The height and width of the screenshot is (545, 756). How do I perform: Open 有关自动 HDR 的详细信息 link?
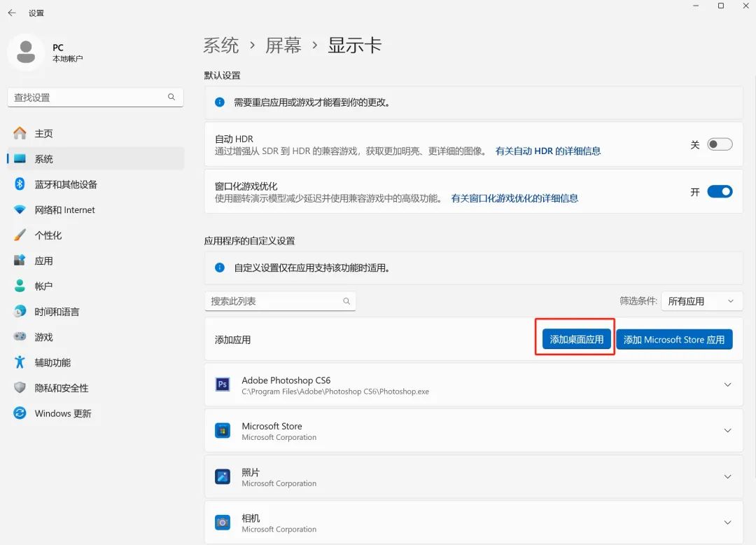(547, 151)
